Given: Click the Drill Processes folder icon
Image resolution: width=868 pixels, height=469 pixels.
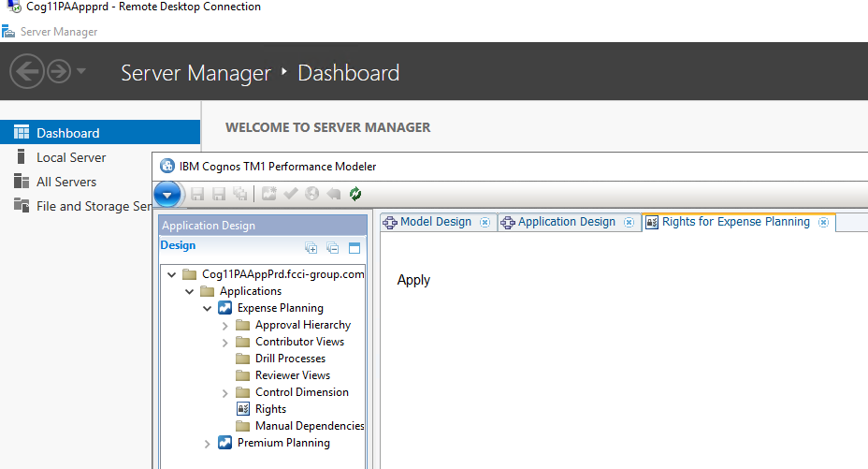Looking at the screenshot, I should (x=242, y=359).
